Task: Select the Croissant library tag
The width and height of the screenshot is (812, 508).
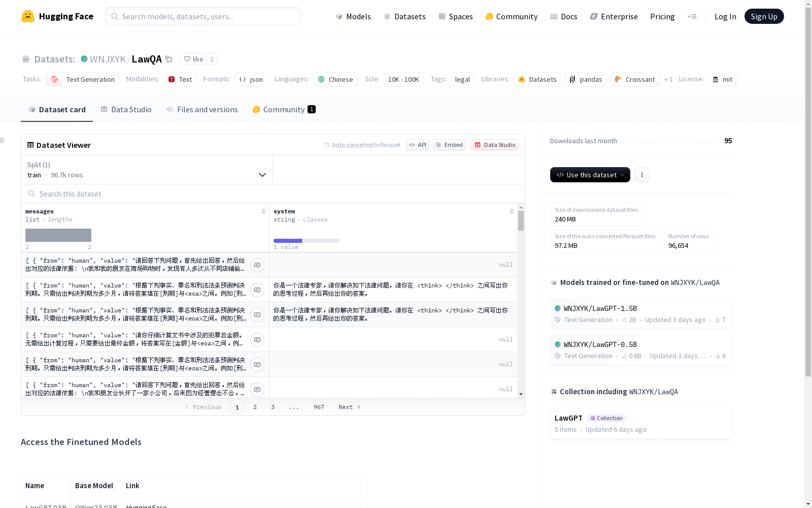Action: [x=635, y=79]
